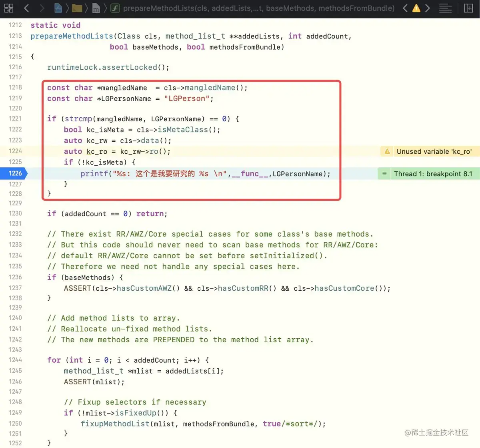The height and width of the screenshot is (448, 480).
Task: Click comment 'Fixup selectors if necessary'
Action: [x=135, y=402]
